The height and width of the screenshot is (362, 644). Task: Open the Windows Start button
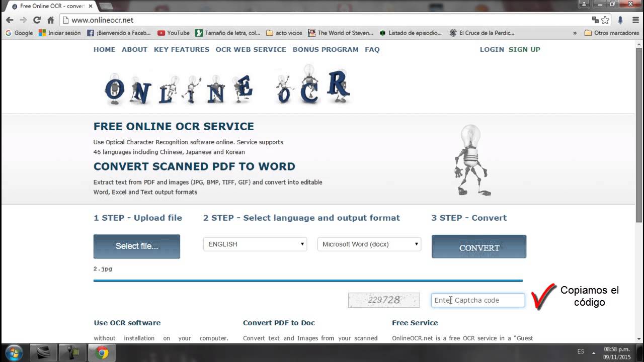click(x=14, y=352)
